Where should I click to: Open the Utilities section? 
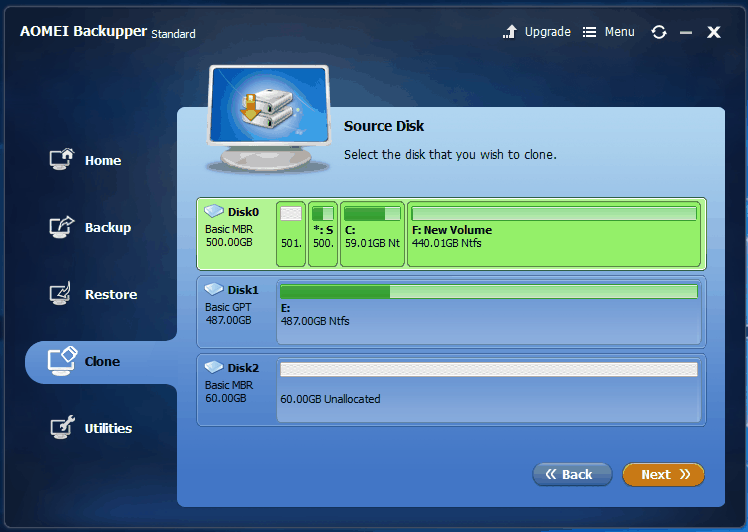point(108,428)
